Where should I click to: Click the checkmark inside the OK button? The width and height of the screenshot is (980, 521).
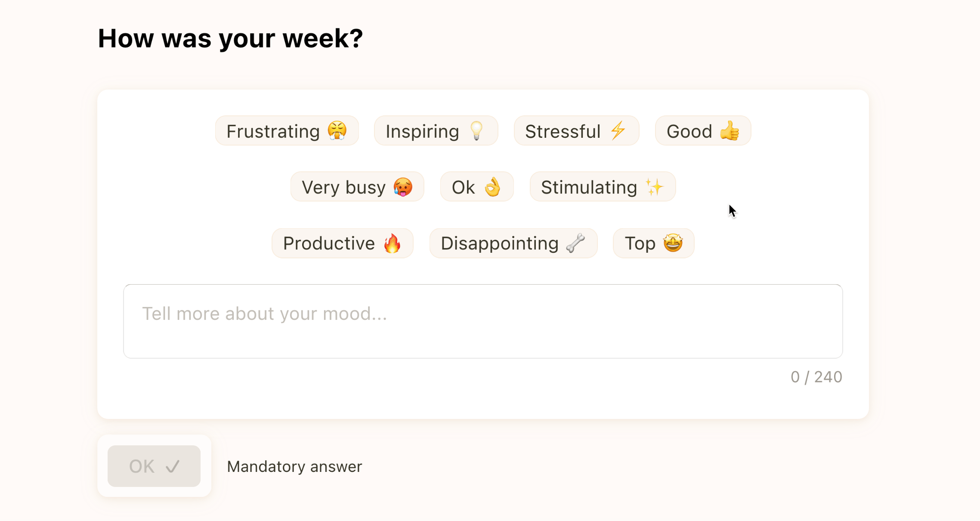[x=173, y=466]
